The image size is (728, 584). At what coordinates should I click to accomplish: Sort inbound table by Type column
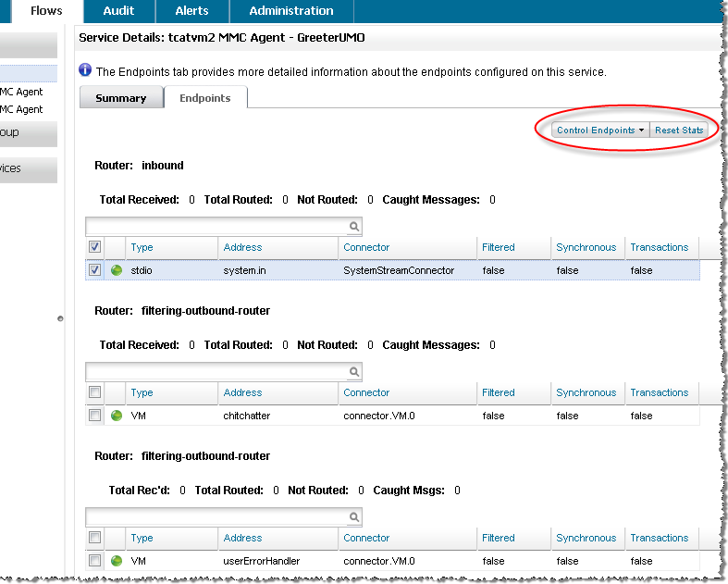142,247
